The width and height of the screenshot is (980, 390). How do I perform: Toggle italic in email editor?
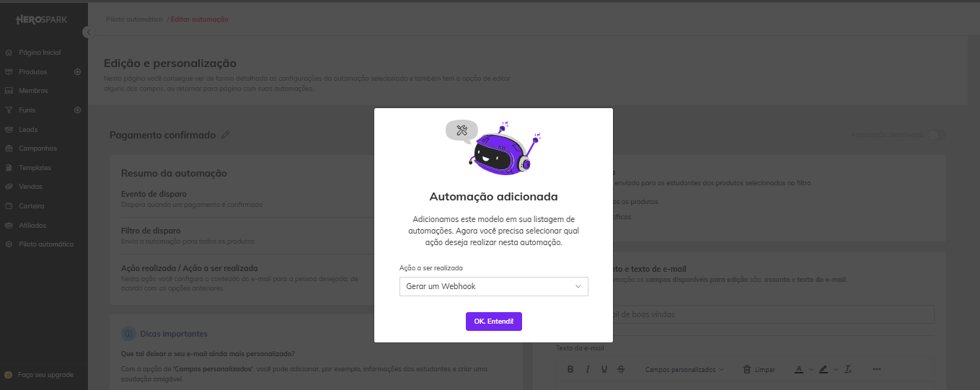588,369
